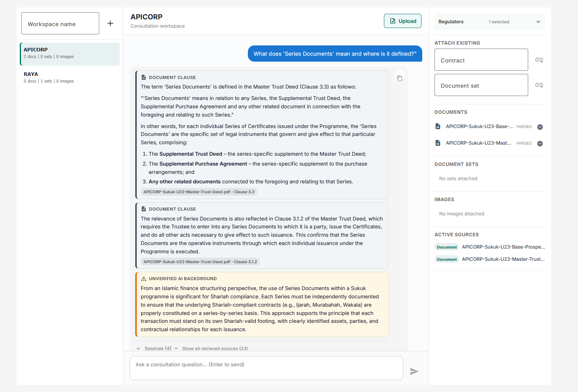Open citation Master-Trust-Deed.pdf - Clause 3.1.2
The image size is (578, 392).
tap(200, 262)
